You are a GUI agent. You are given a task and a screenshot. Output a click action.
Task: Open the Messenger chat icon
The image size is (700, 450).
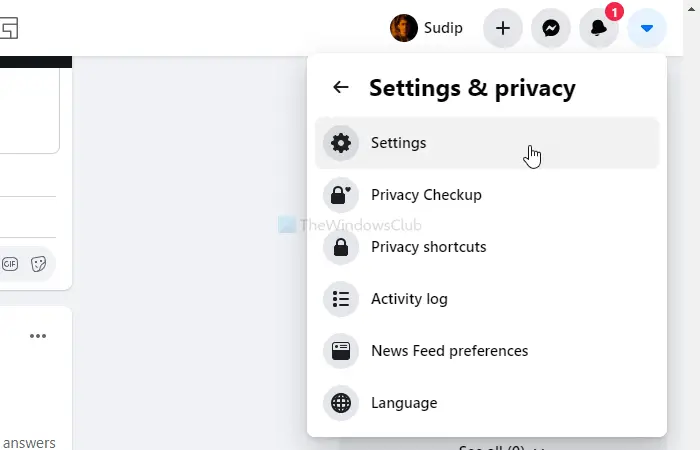point(551,28)
